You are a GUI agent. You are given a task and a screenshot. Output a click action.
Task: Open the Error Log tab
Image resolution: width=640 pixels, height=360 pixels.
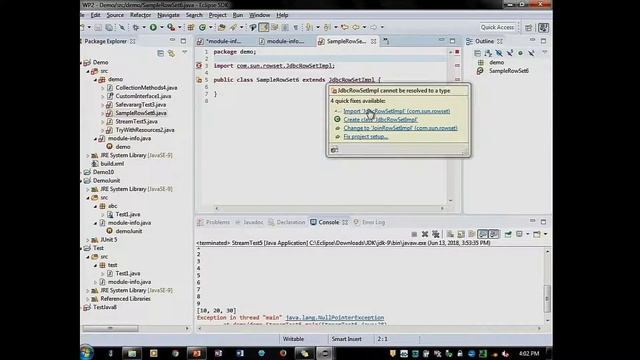(x=369, y=222)
